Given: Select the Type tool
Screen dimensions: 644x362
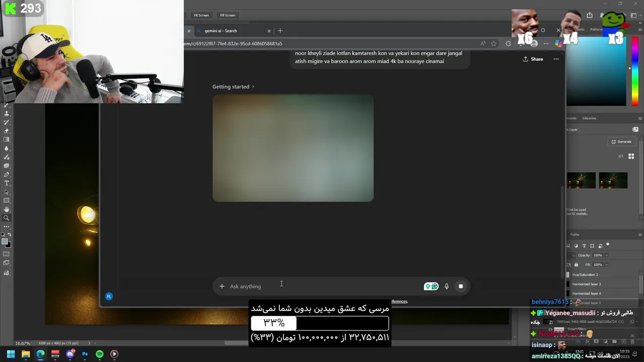Looking at the screenshot, I should click(7, 183).
